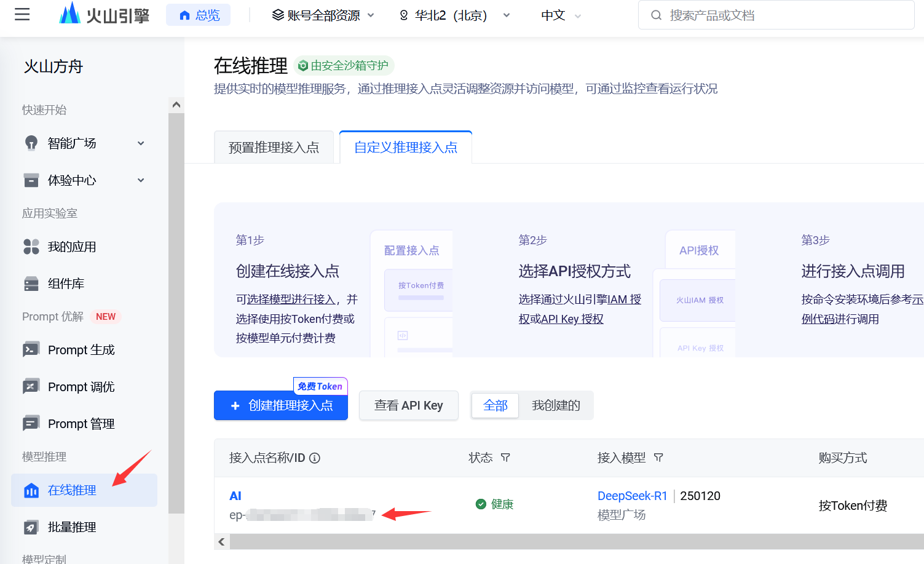
Task: Open Prompt 生成 in the sidebar
Action: (84, 350)
